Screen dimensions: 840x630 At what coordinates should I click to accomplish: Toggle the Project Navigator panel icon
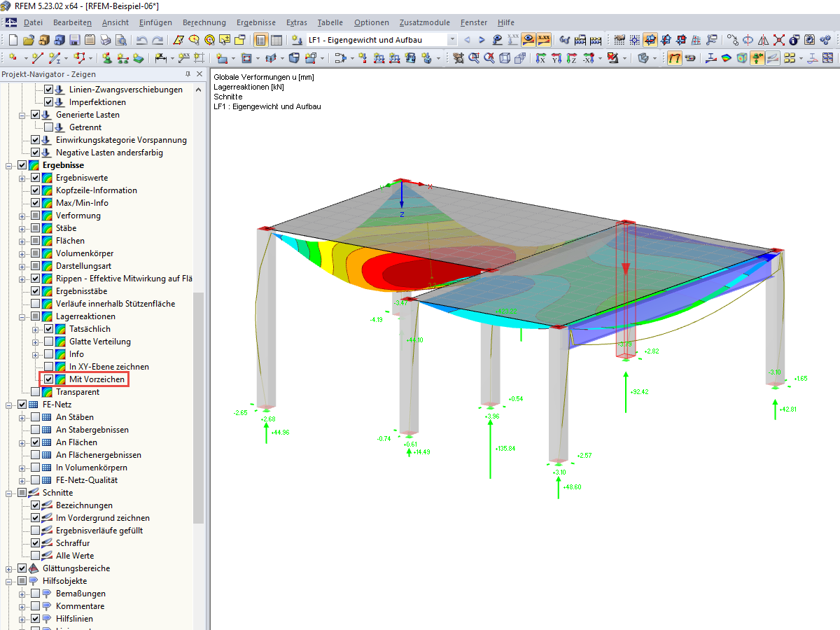260,40
